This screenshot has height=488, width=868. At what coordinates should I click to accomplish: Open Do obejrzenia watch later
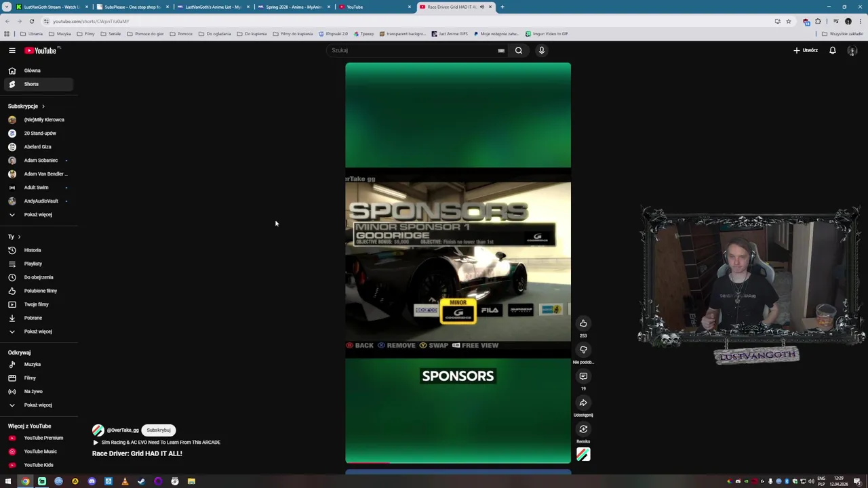coord(39,277)
